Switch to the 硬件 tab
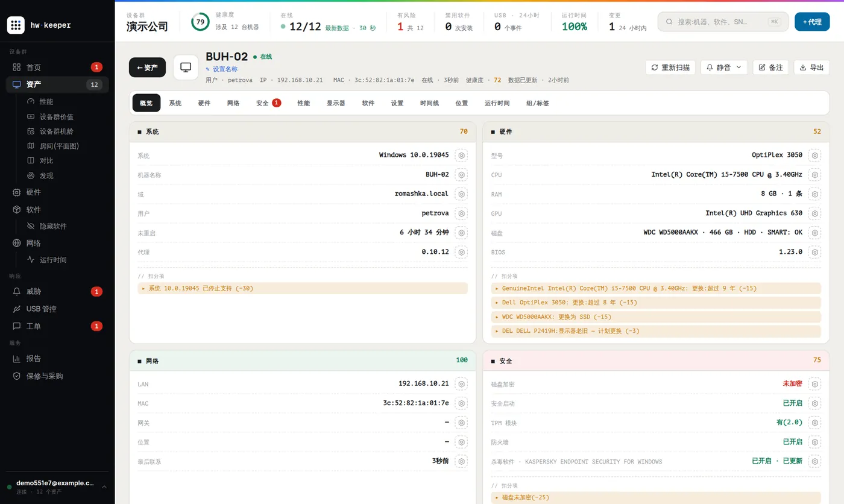Screen dimensions: 844x504 tap(204, 103)
